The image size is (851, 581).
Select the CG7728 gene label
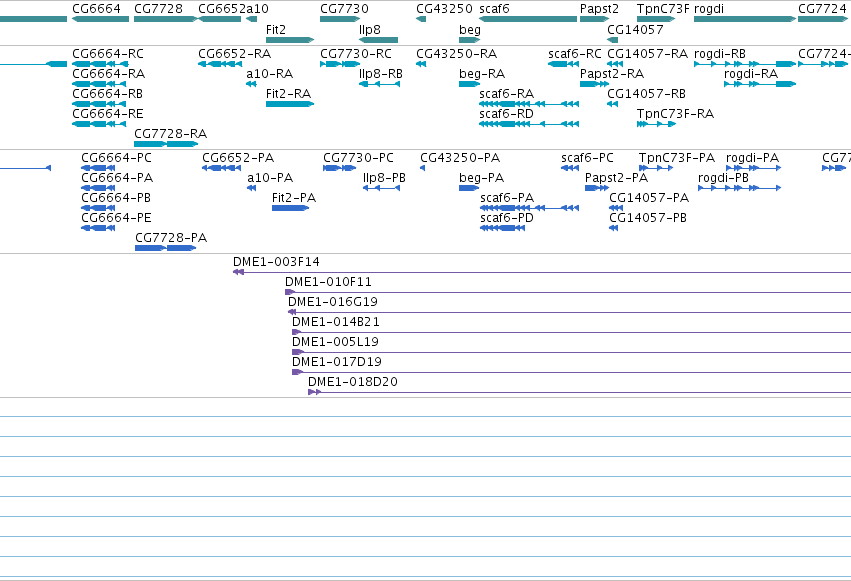(158, 9)
